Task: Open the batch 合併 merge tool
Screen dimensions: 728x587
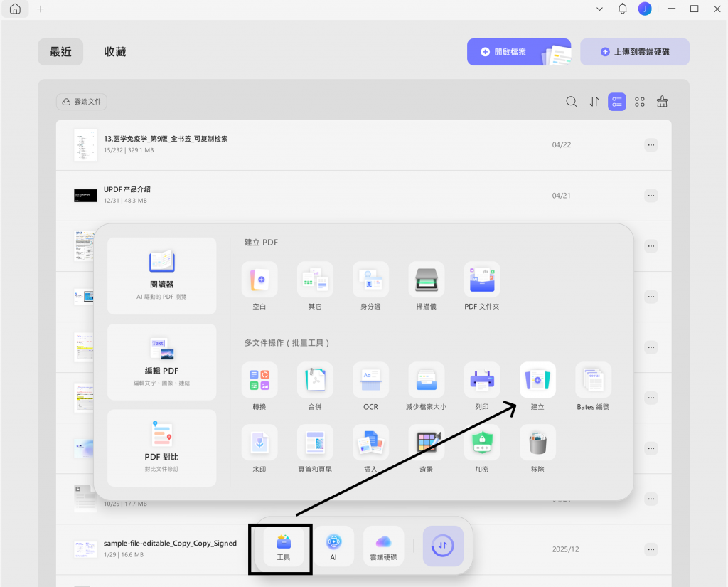Action: click(315, 380)
